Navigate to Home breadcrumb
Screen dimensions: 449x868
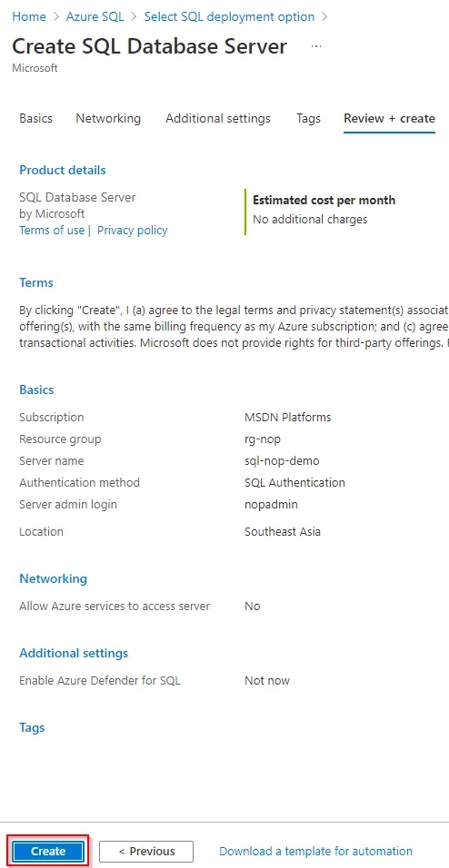point(29,16)
